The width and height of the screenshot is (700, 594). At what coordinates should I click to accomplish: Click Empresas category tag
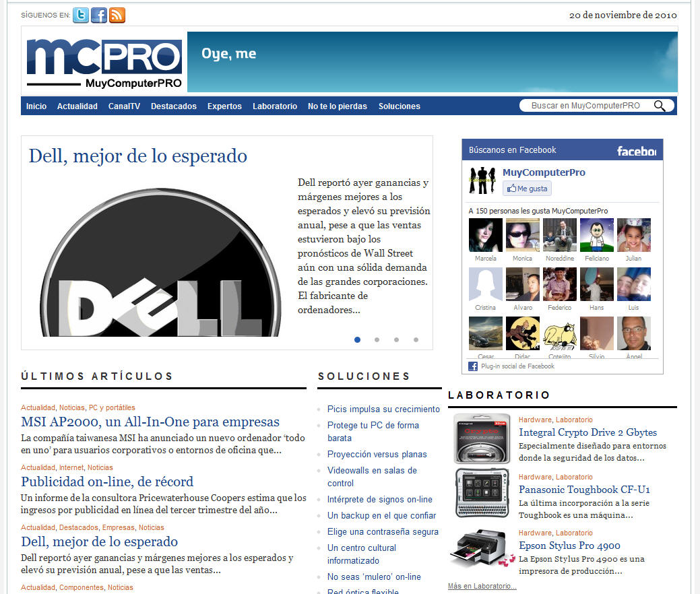119,527
